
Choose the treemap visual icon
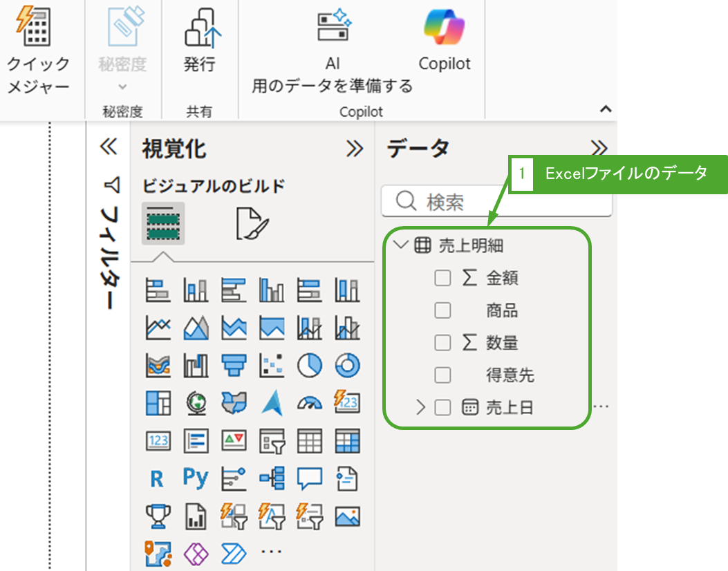tap(158, 403)
